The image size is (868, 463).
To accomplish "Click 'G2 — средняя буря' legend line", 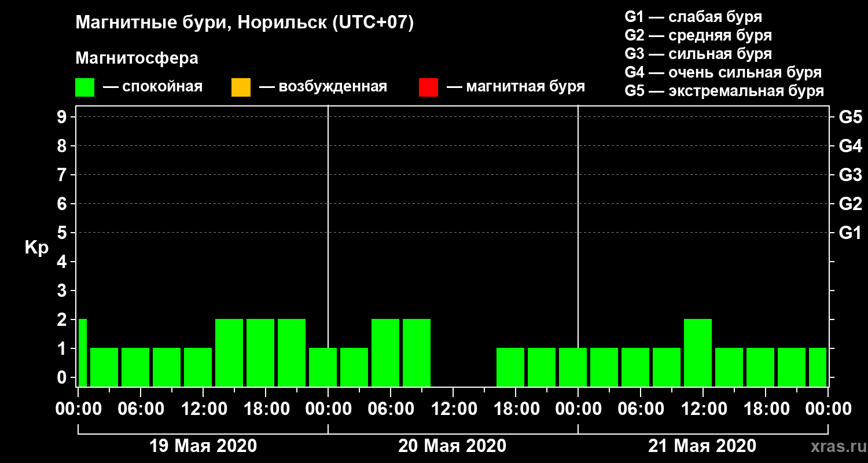I will tap(698, 35).
